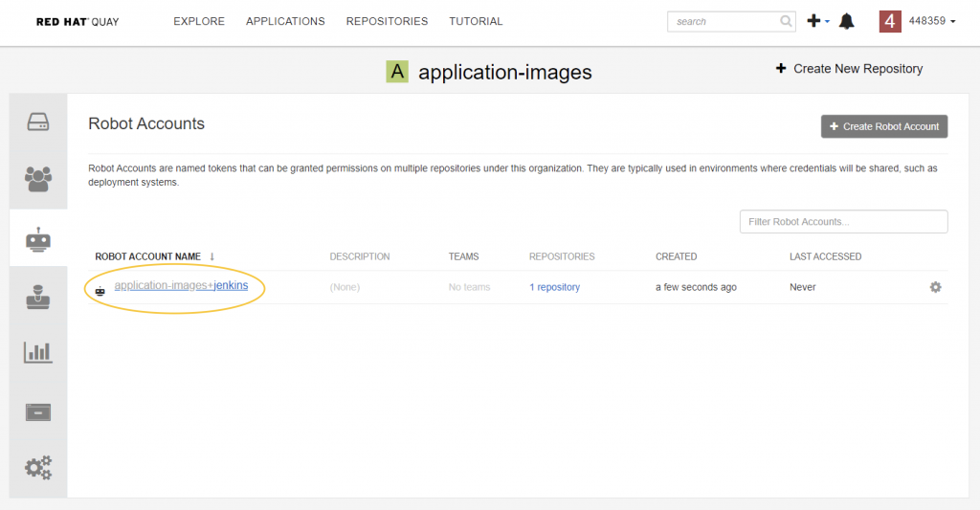Click the application-images organization title

(x=504, y=72)
